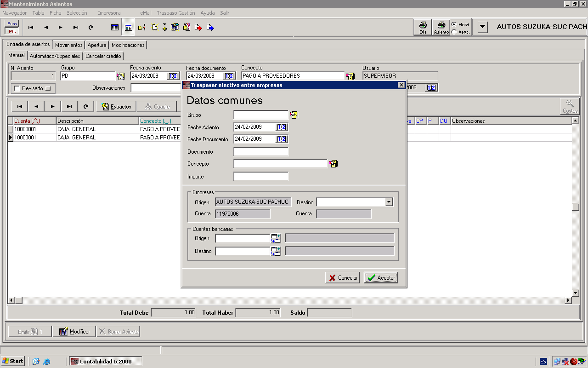Open the Selección menu
Viewport: 588px width, 368px height.
pos(77,13)
